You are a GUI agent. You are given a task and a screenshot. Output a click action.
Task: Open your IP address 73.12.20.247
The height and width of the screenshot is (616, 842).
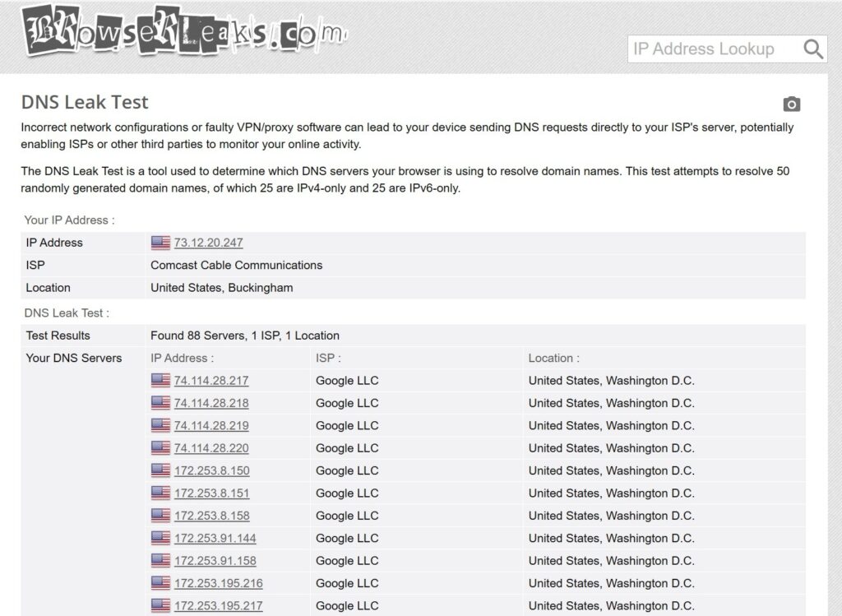(x=208, y=243)
